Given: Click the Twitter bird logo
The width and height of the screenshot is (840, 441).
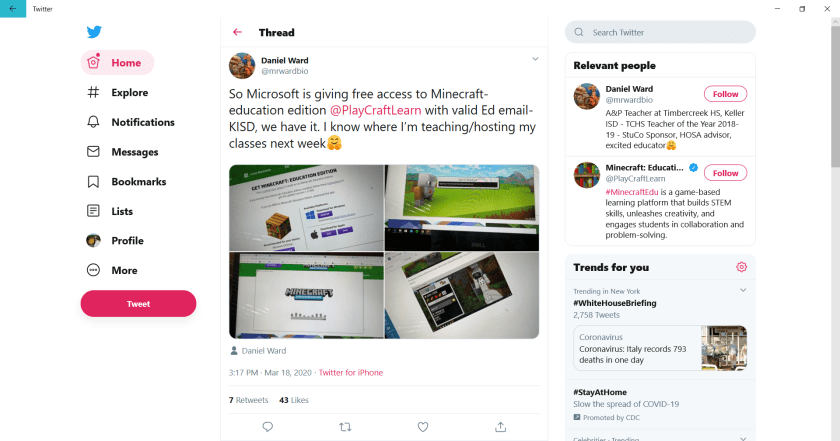Looking at the screenshot, I should point(94,32).
